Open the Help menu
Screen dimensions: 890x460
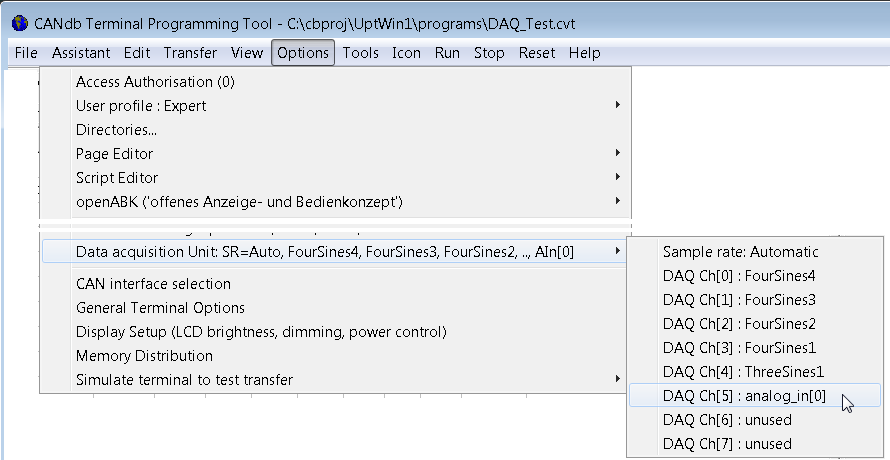click(x=584, y=53)
